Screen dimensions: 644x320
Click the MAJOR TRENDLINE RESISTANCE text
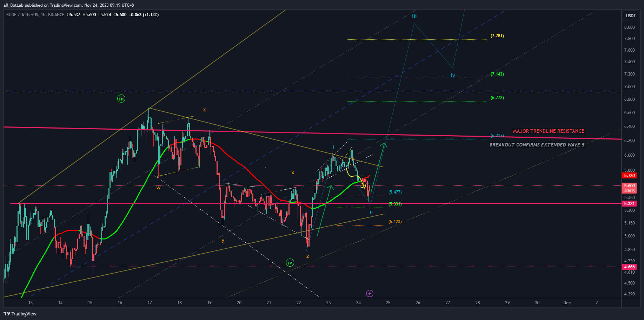549,131
